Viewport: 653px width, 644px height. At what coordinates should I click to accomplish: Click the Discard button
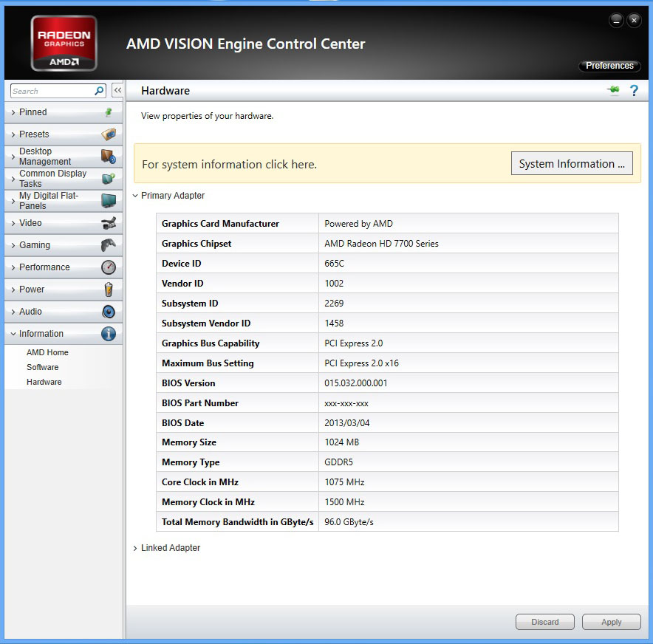(x=544, y=622)
